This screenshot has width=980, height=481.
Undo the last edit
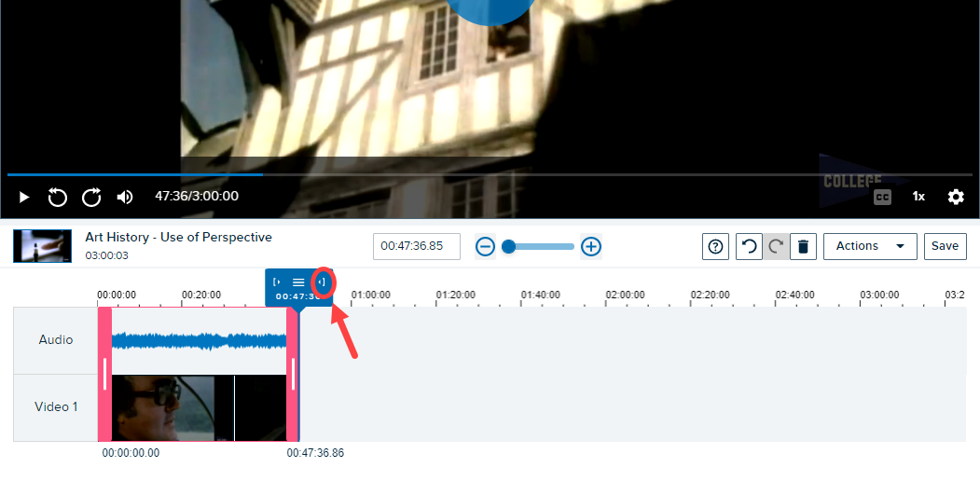click(x=749, y=247)
